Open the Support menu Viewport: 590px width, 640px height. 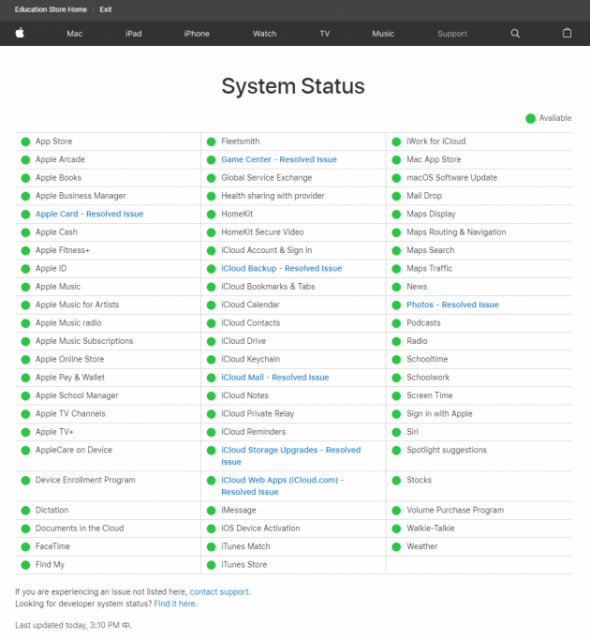coord(452,33)
